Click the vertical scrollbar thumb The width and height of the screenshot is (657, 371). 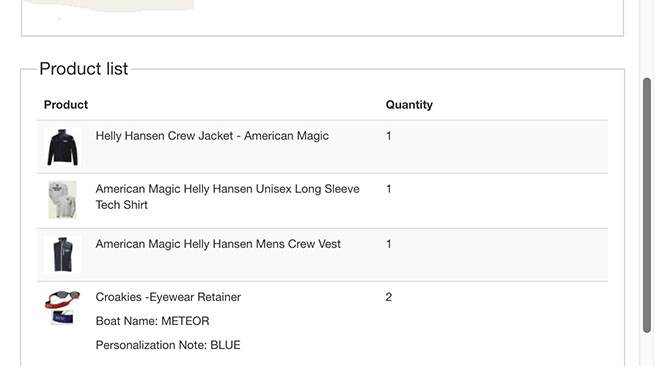647,205
